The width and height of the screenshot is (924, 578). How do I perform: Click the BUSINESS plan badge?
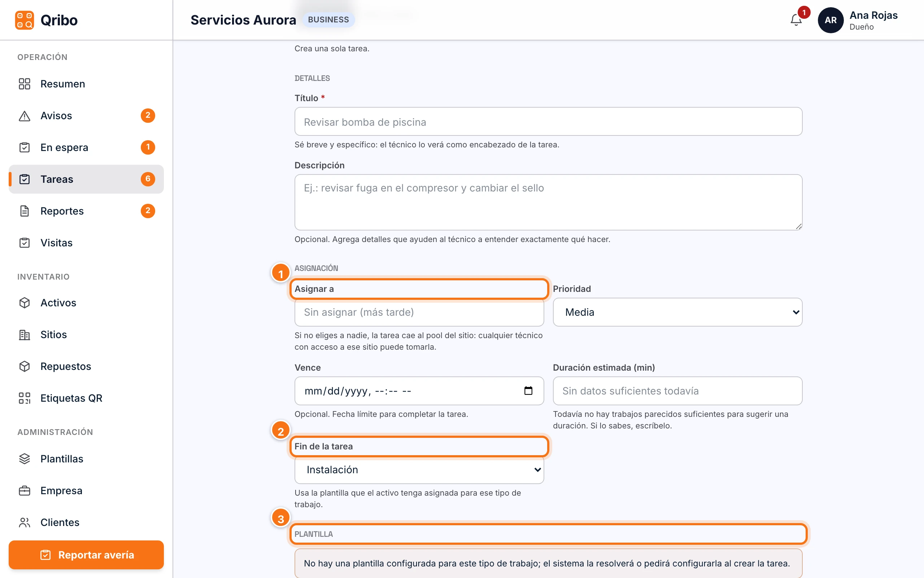pyautogui.click(x=328, y=20)
